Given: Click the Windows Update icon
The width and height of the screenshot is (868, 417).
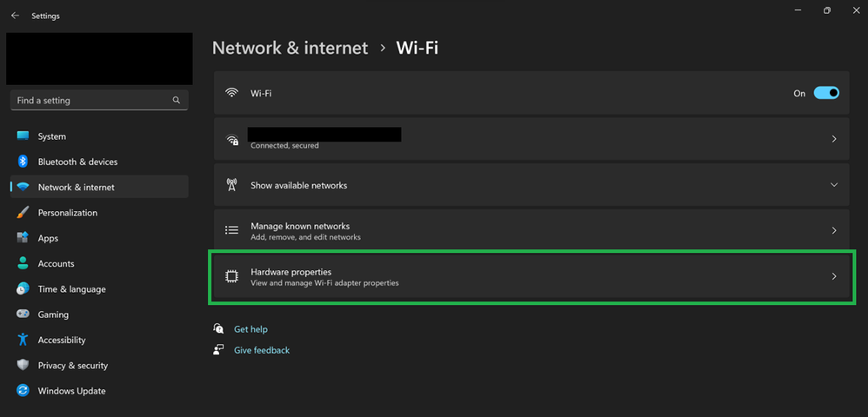Looking at the screenshot, I should tap(23, 391).
